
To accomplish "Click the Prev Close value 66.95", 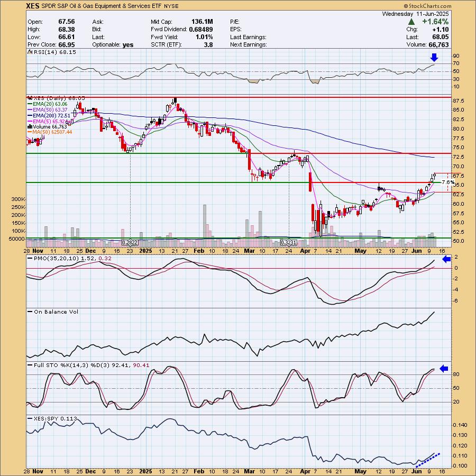I will click(67, 44).
